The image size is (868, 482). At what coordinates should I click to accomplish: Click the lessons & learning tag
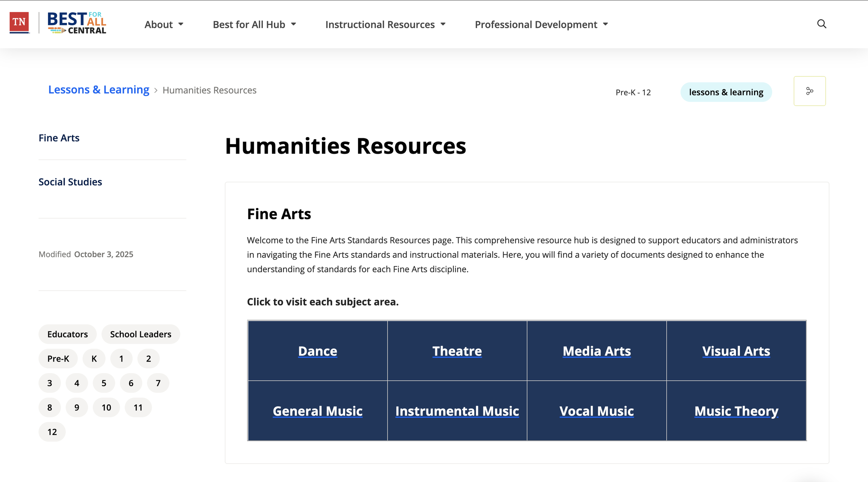pyautogui.click(x=726, y=92)
